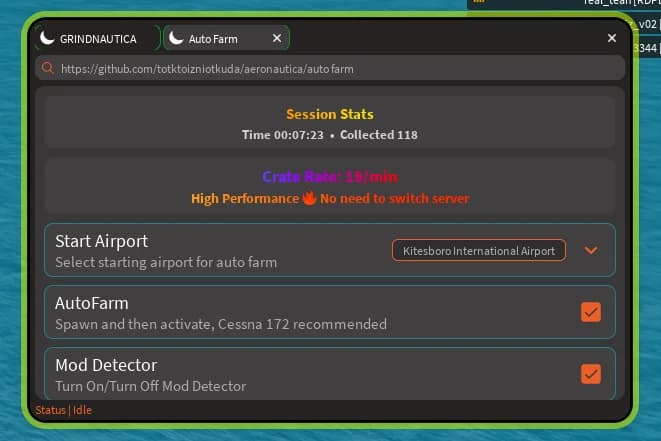Click No need to switch server text
The height and width of the screenshot is (441, 661).
click(395, 199)
